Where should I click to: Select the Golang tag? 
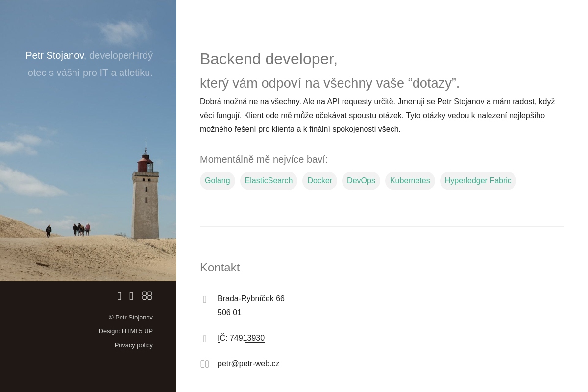coord(217,181)
